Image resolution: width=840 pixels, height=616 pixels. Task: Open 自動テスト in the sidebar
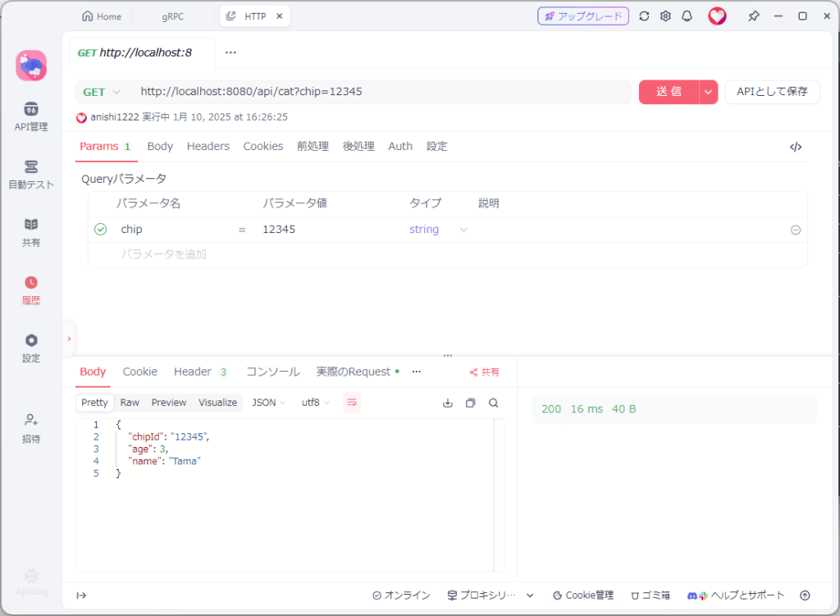coord(31,174)
